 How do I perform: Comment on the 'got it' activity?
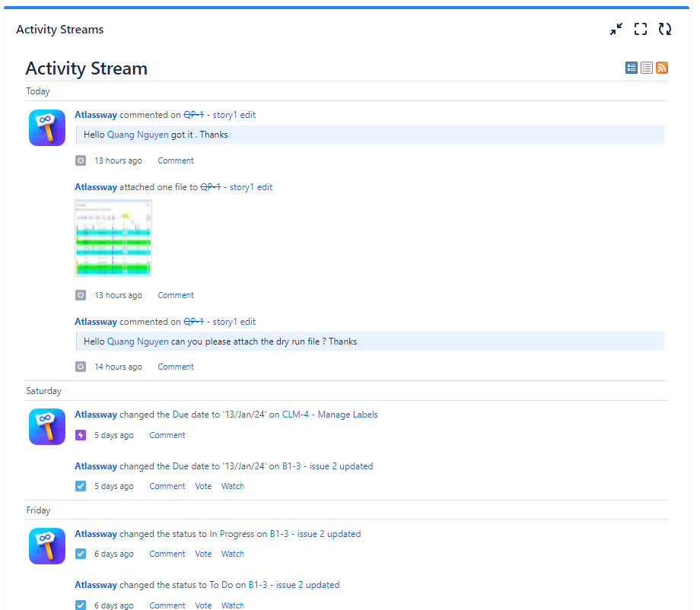tap(175, 160)
